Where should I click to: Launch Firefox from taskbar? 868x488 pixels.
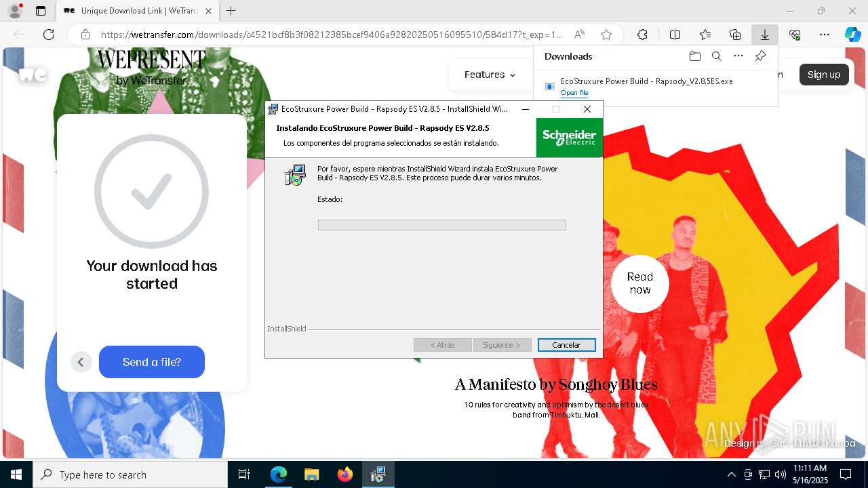click(345, 474)
